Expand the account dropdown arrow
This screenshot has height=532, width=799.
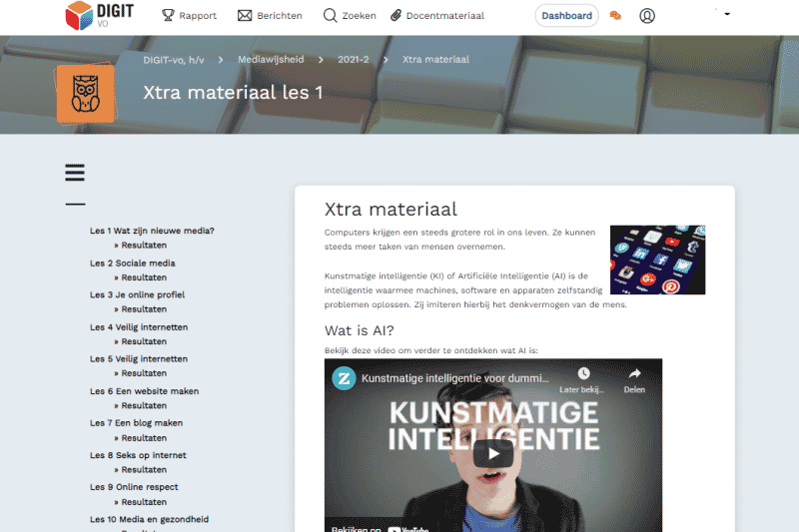(727, 14)
